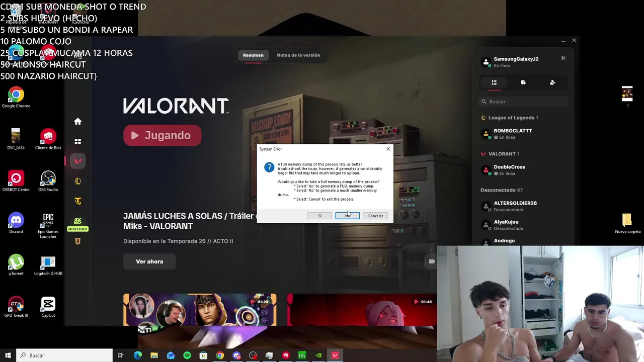
Task: Open µTorrent desktop icon
Action: 16,265
